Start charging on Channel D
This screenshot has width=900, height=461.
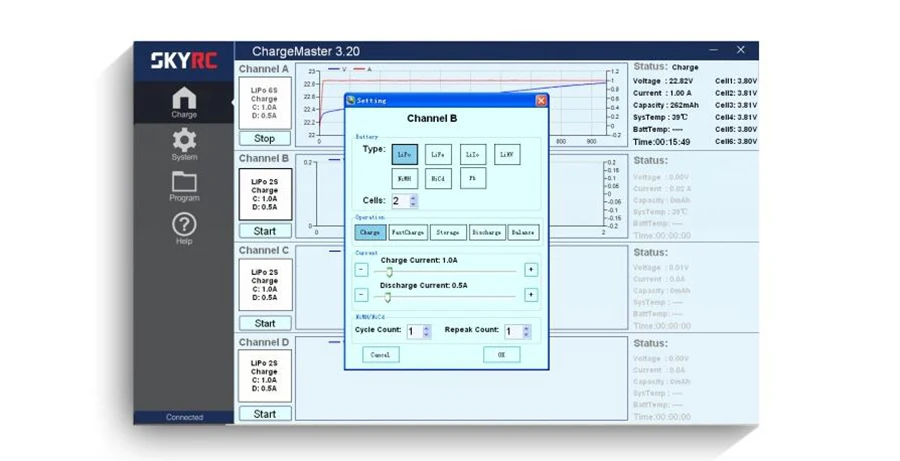[265, 414]
